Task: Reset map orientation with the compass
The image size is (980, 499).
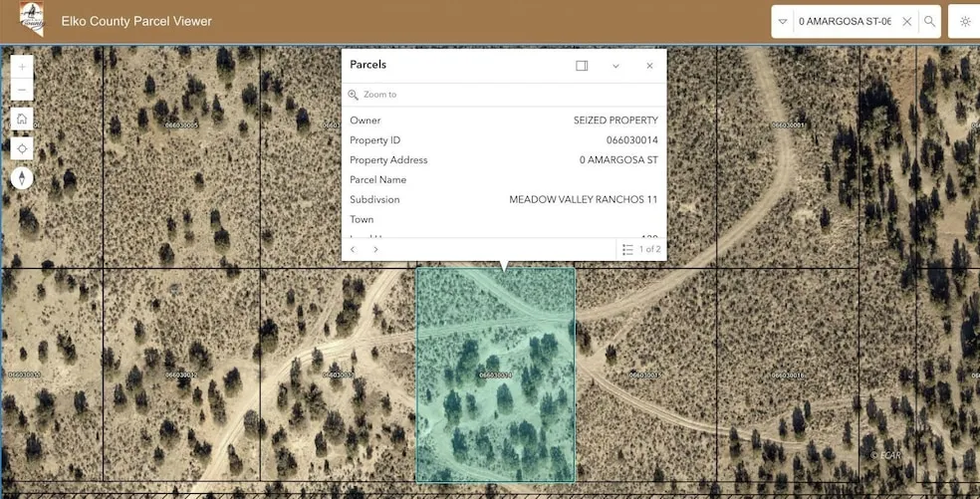Action: pos(22,178)
